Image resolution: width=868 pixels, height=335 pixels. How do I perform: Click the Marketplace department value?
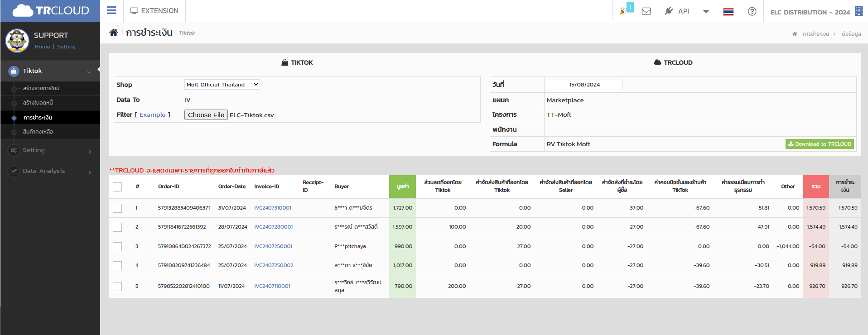565,100
